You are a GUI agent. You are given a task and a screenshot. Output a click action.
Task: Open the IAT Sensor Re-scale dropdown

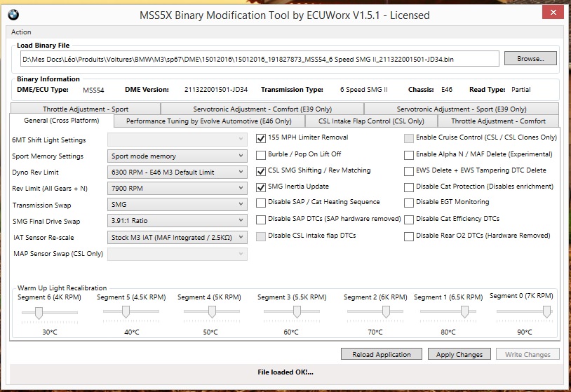(x=177, y=237)
